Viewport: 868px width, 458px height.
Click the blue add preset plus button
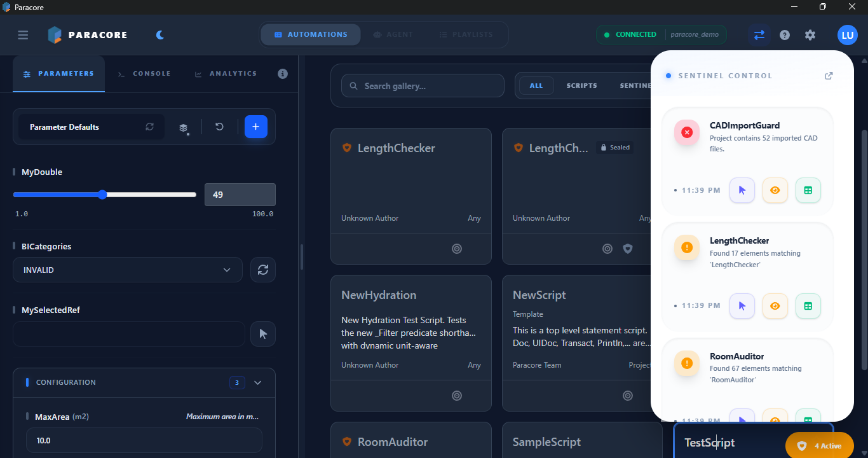point(256,127)
